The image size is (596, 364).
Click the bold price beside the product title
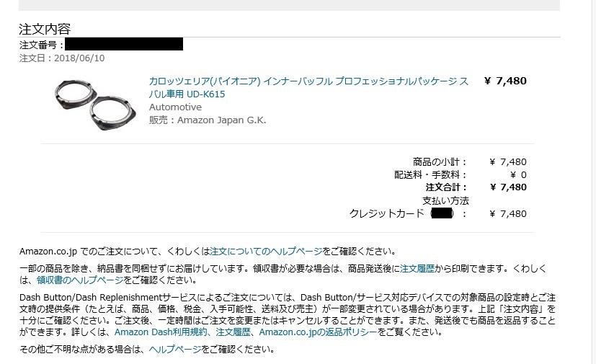[x=505, y=81]
